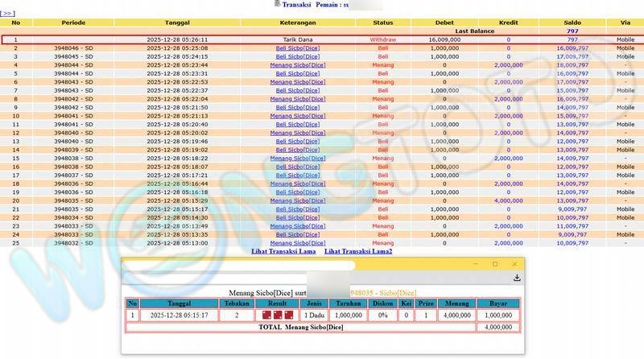Click the document icon beside the Transaksi title
This screenshot has height=359, width=644.
278,4
